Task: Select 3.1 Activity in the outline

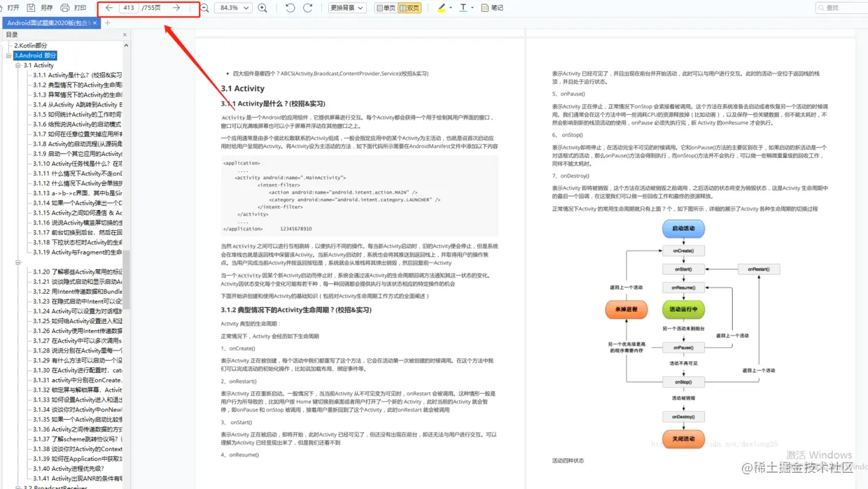Action: point(38,65)
